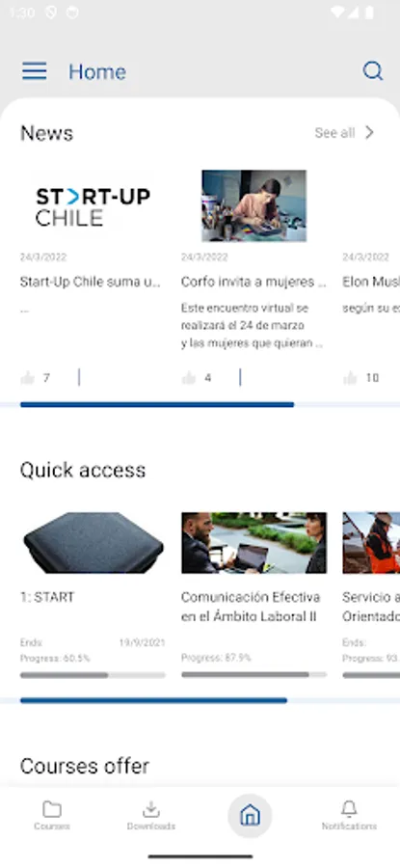
Task: Open Comunicación Efectiva en el Ámbito Laboral II
Action: (x=251, y=607)
